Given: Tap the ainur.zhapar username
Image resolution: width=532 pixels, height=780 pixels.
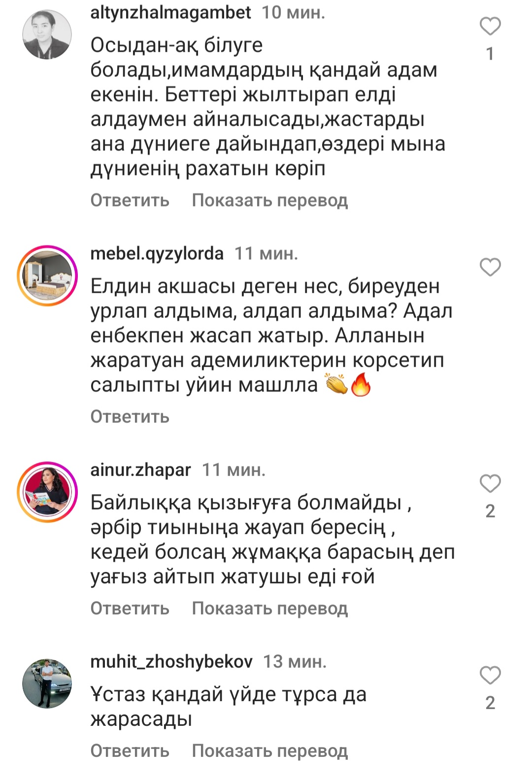Looking at the screenshot, I should pyautogui.click(x=140, y=470).
